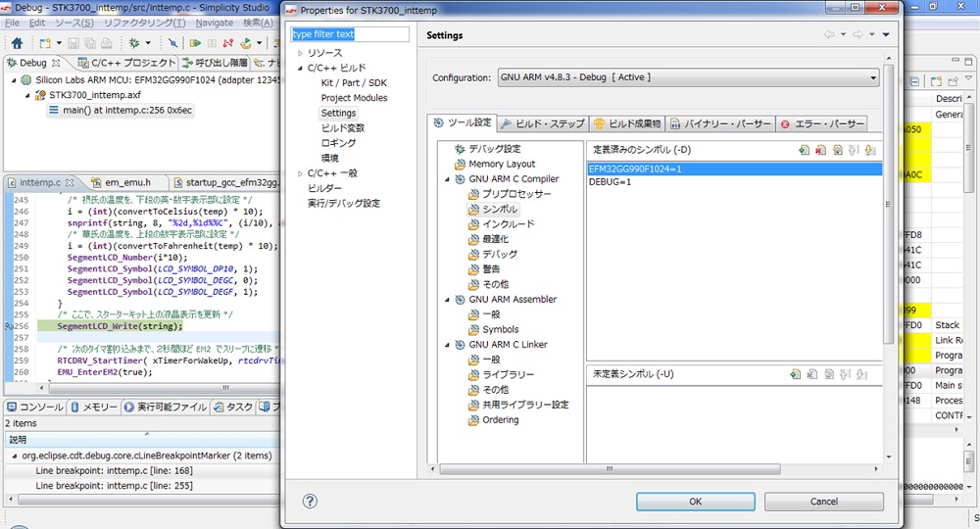Click the back arrow in Settings header
The image size is (980, 529).
pos(829,34)
